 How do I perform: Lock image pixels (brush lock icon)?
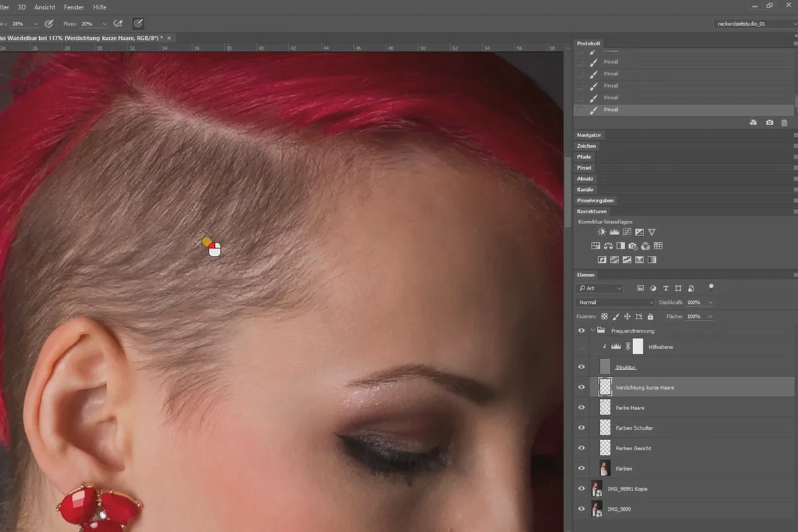(x=616, y=317)
